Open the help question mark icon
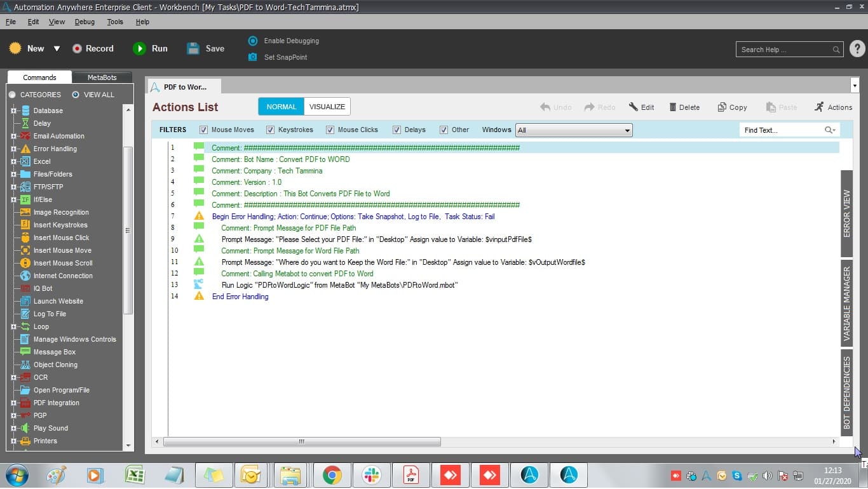 coord(857,49)
